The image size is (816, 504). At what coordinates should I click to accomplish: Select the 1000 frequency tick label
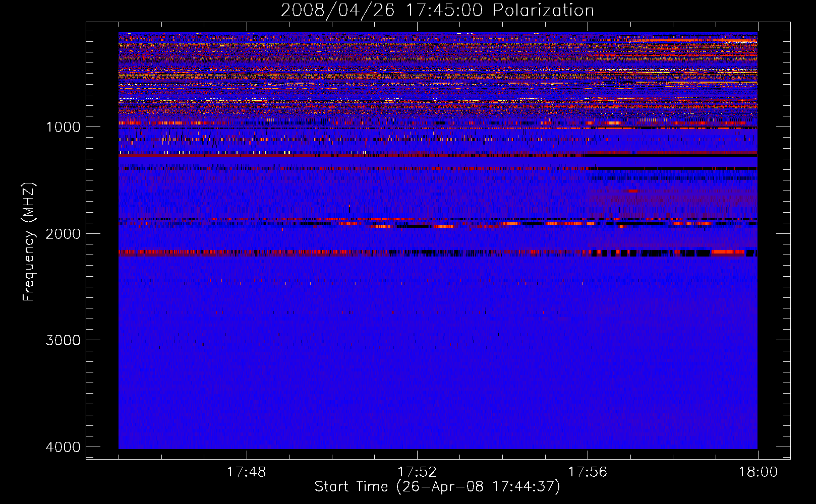63,127
